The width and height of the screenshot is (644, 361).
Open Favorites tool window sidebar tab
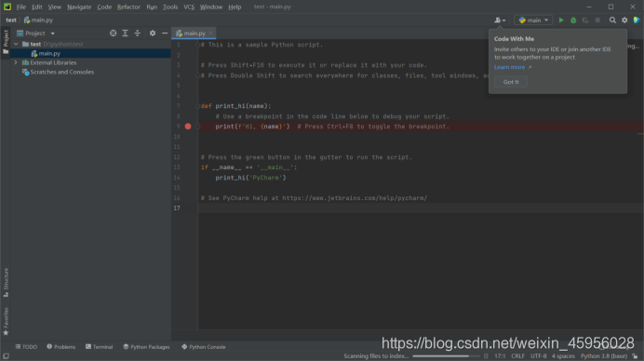6,322
